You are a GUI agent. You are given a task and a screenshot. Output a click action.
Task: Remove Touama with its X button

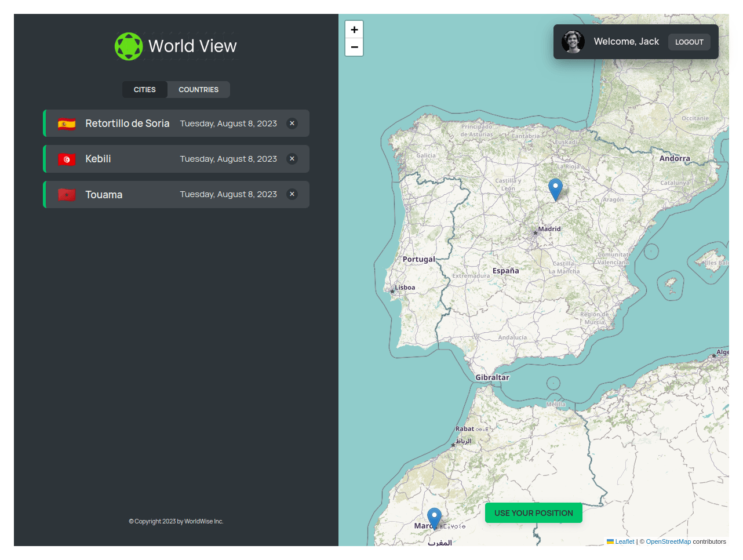(x=292, y=194)
